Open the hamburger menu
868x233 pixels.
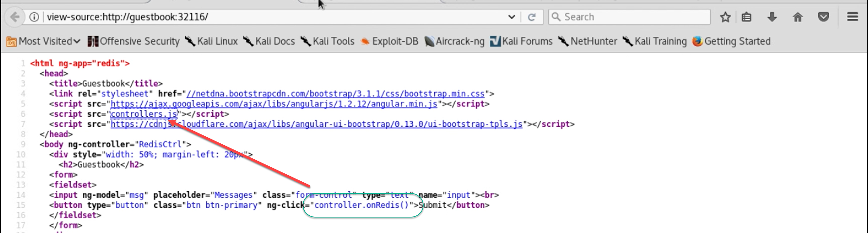[x=852, y=17]
